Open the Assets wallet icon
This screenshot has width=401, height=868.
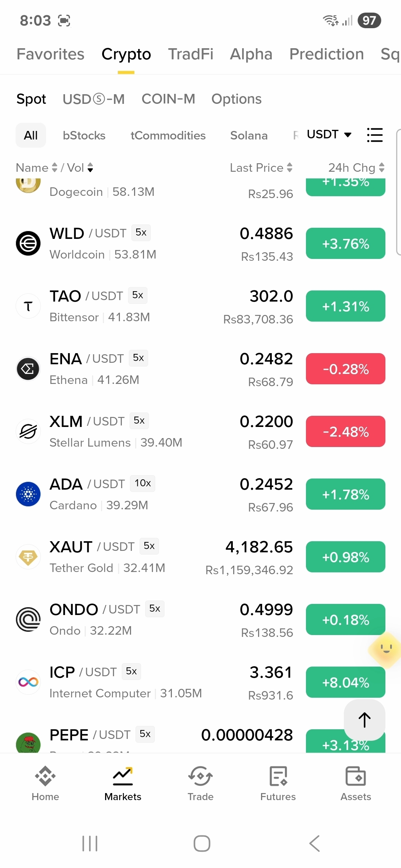(x=356, y=776)
